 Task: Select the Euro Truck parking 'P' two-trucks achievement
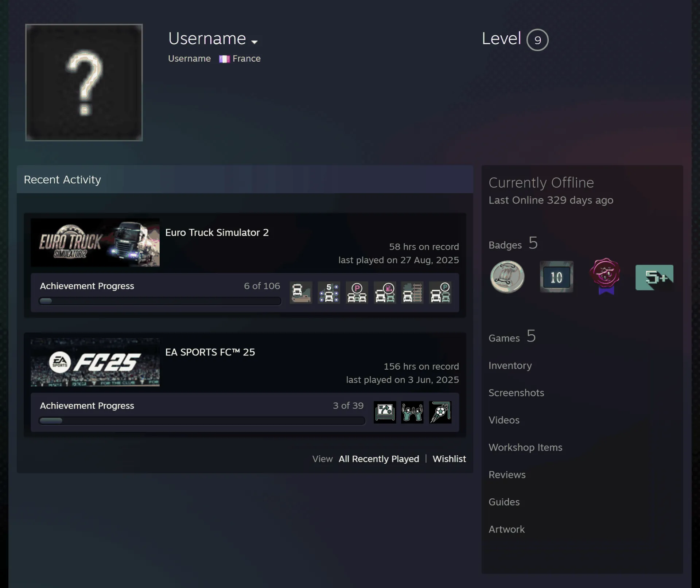point(357,292)
